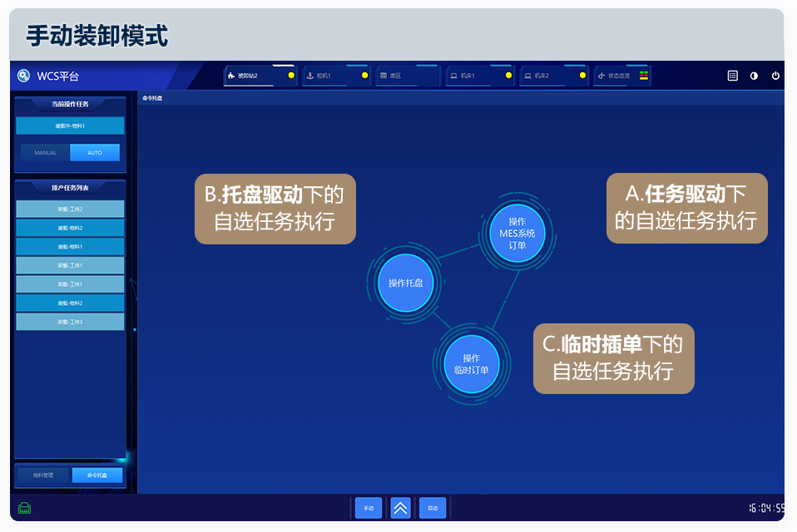Select the first task in 排产任务列表
The height and width of the screenshot is (532, 797).
tap(70, 209)
